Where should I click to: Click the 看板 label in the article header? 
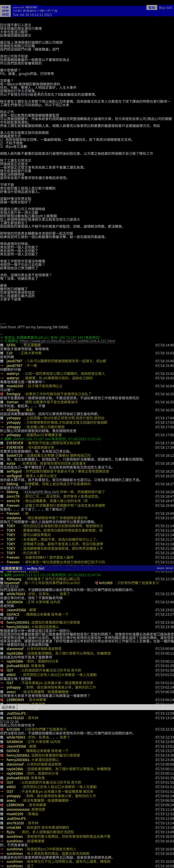[152, 7]
